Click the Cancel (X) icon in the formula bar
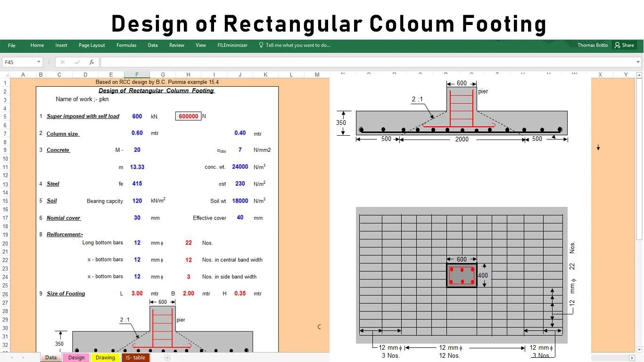Image resolution: width=644 pixels, height=362 pixels. [x=62, y=62]
